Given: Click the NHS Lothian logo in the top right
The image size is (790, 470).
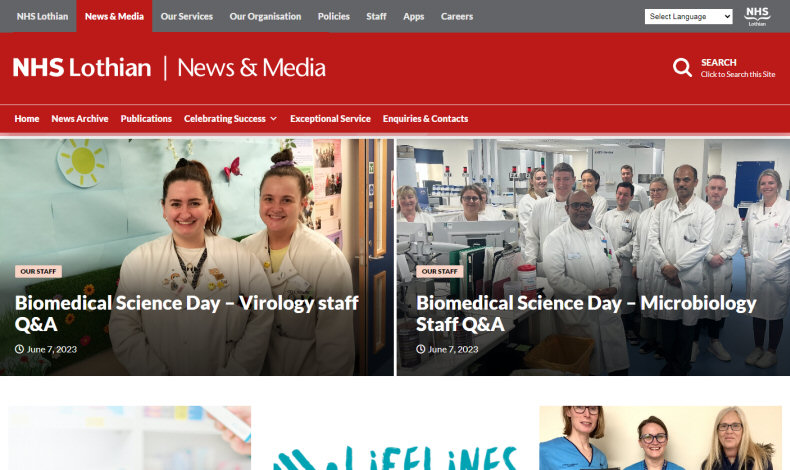Looking at the screenshot, I should [x=757, y=17].
